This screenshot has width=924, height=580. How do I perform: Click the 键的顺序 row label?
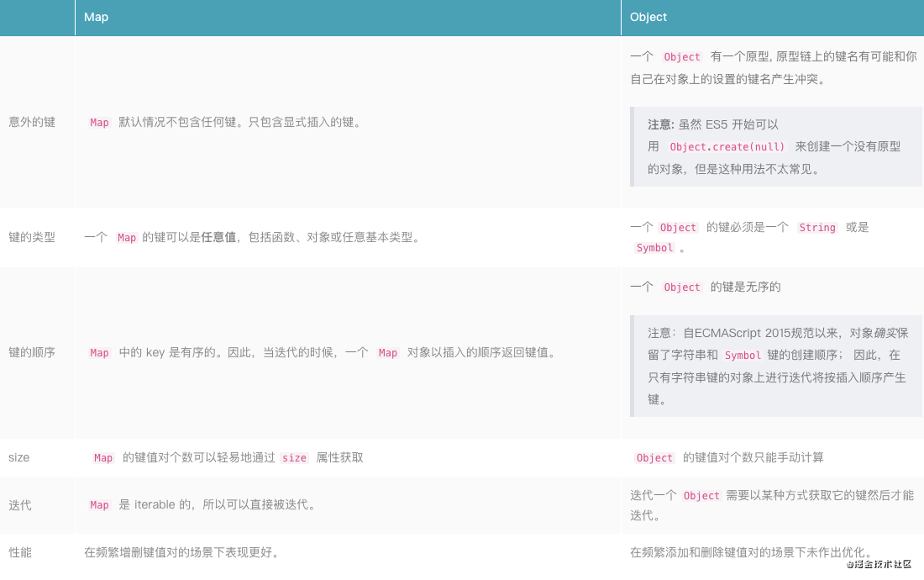[32, 352]
